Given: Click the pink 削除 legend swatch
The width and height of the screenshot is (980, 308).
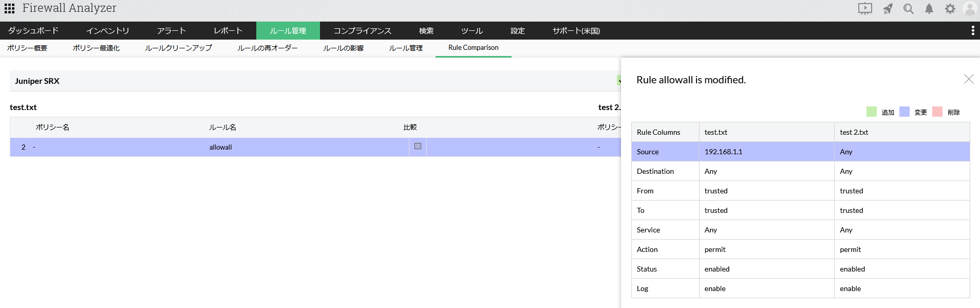Looking at the screenshot, I should coord(937,112).
